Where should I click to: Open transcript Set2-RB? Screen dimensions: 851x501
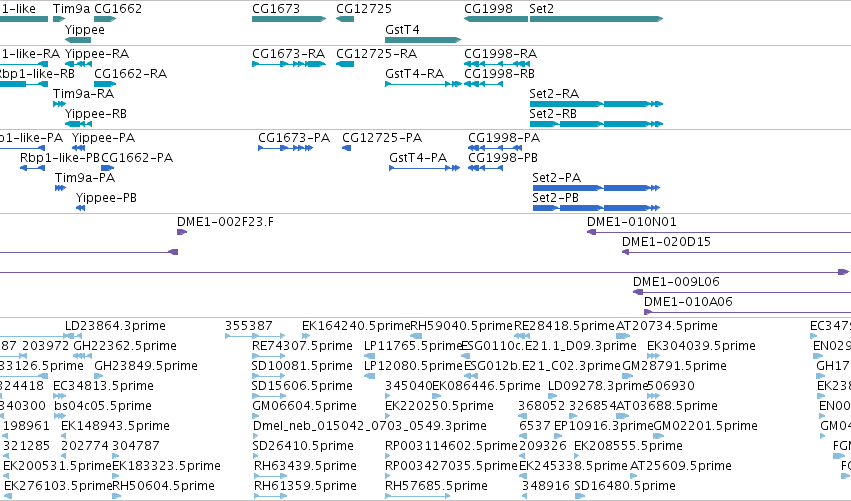[x=596, y=124]
